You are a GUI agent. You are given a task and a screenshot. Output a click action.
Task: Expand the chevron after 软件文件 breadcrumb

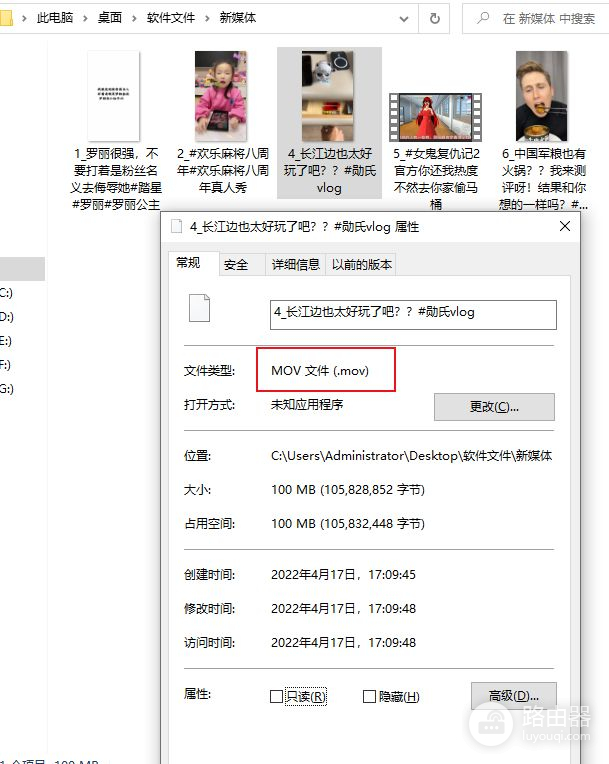tap(207, 19)
